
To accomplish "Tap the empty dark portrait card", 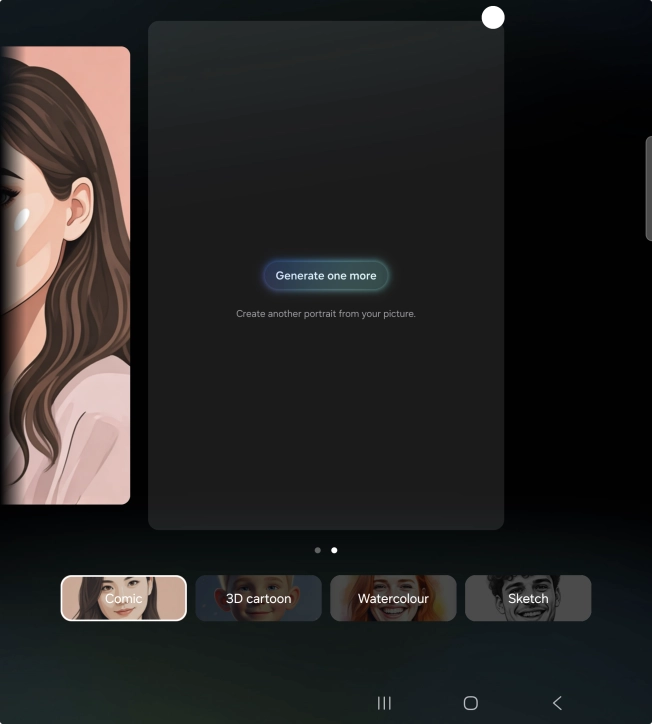I will pos(326,420).
